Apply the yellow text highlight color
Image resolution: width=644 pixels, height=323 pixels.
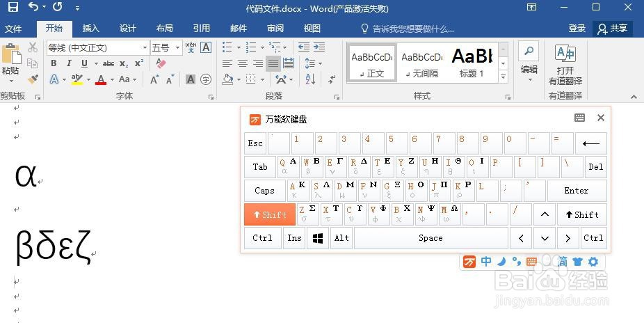click(x=77, y=79)
